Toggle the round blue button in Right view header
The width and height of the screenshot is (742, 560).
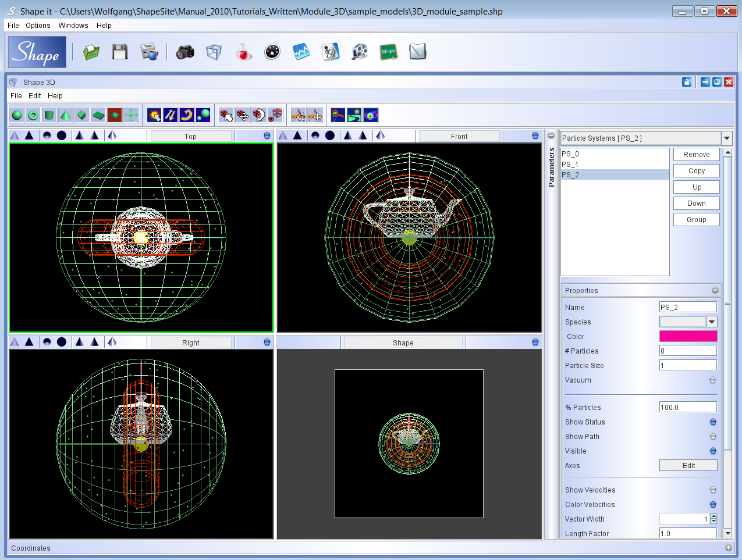coord(267,343)
